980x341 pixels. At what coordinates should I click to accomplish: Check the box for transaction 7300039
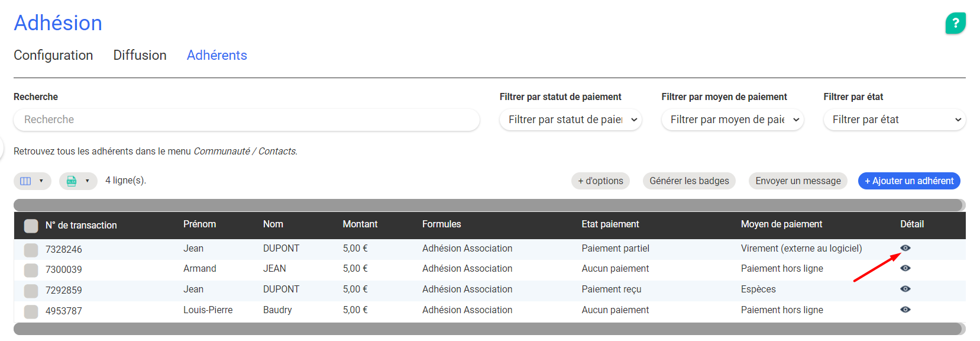click(31, 270)
